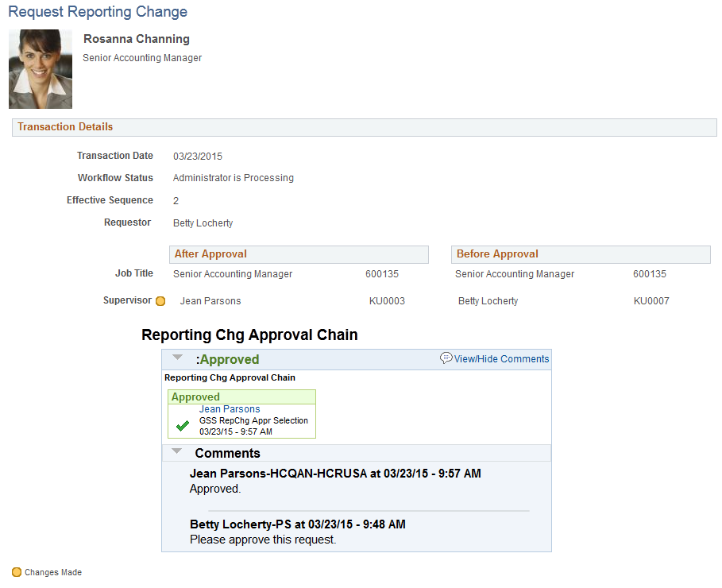The image size is (722, 588).
Task: Click the Reporting Chg Approval Chain heading
Action: pos(249,335)
